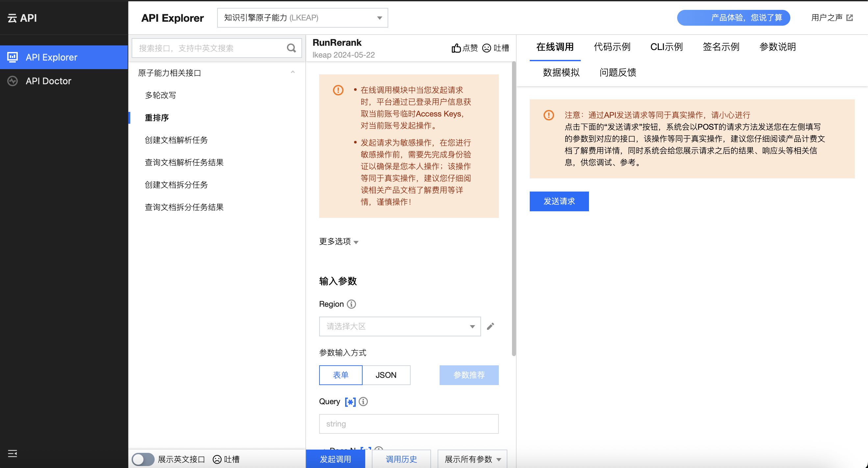Click the pencil edit icon beside Region
The width and height of the screenshot is (868, 468).
click(490, 326)
